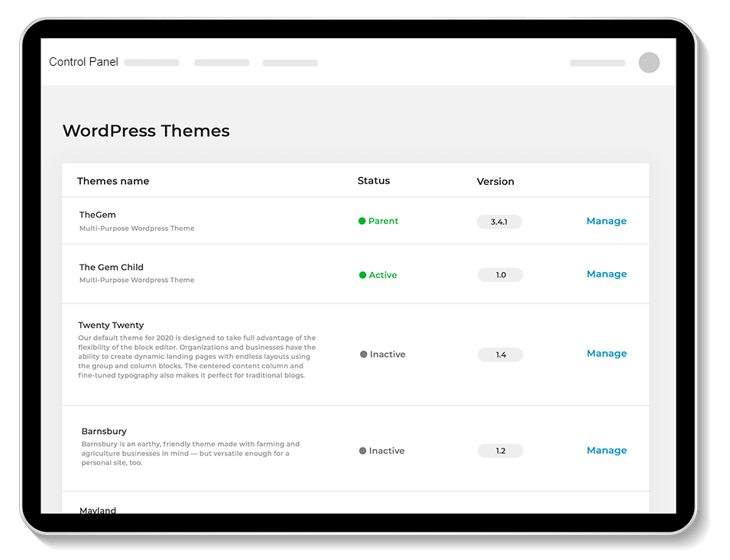Screen dimensions: 730x560
Task: Manage the Twenty Twenty theme
Action: coord(607,354)
